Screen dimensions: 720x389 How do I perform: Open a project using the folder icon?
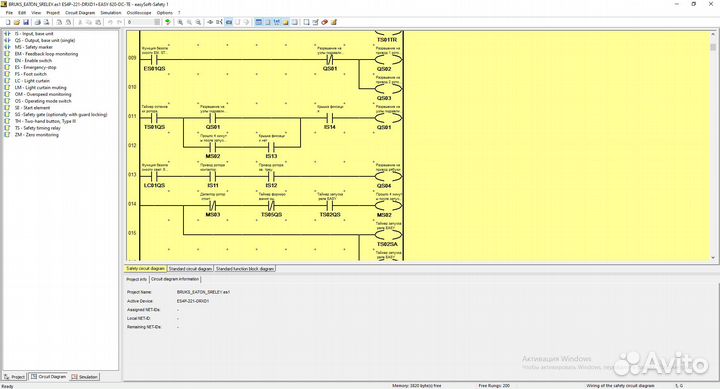17,22
